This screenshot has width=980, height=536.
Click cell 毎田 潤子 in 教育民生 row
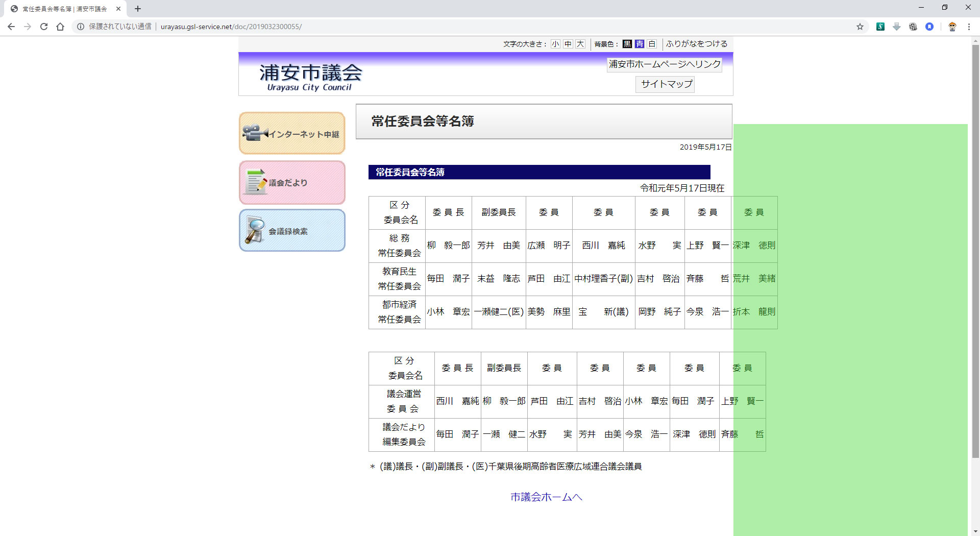click(448, 279)
